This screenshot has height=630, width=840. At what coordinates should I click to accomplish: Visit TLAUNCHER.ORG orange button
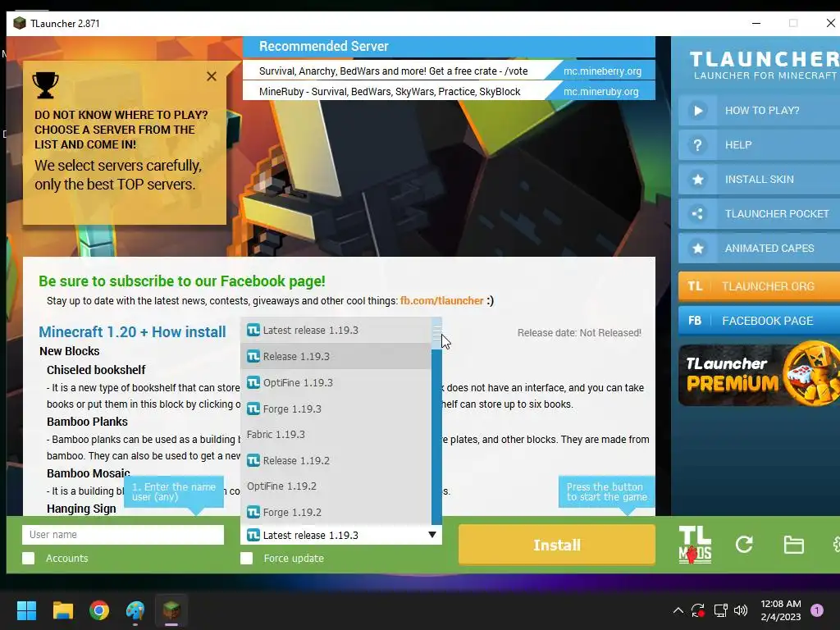click(759, 286)
